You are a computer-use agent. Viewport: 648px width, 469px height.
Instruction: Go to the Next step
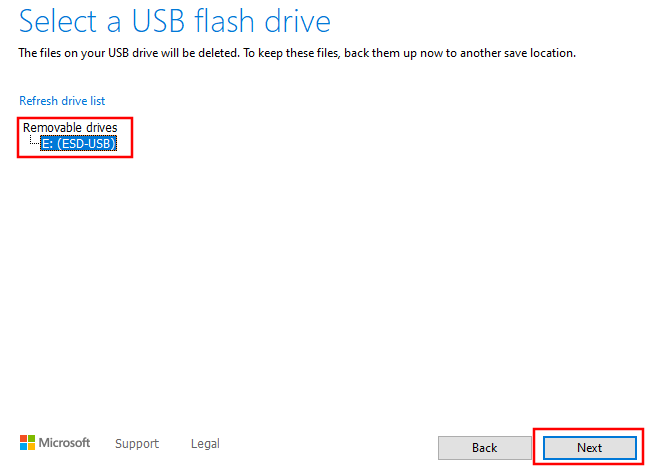[x=589, y=448]
